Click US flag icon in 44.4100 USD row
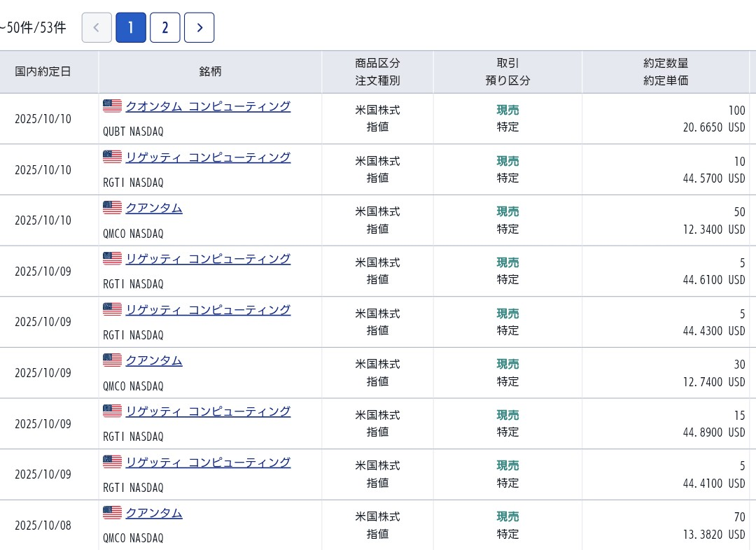 point(112,462)
